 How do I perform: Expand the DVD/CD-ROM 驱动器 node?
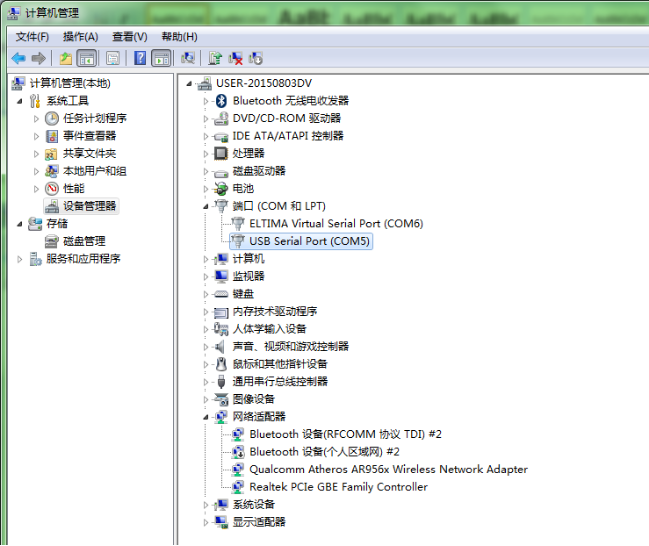(x=207, y=118)
